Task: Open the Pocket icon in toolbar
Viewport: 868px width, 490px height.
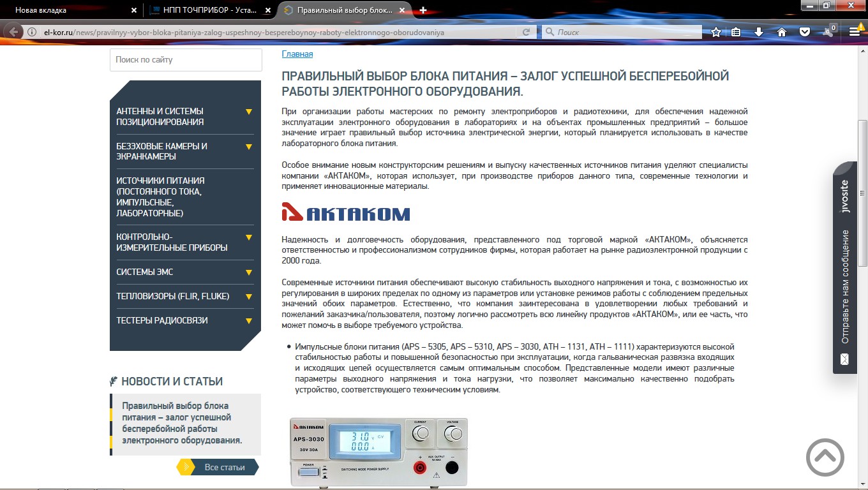Action: [x=805, y=32]
